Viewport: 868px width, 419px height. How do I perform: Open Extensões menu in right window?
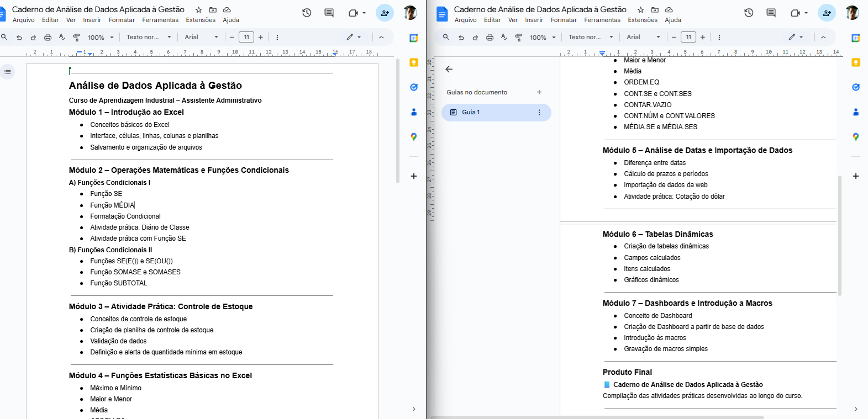[643, 20]
